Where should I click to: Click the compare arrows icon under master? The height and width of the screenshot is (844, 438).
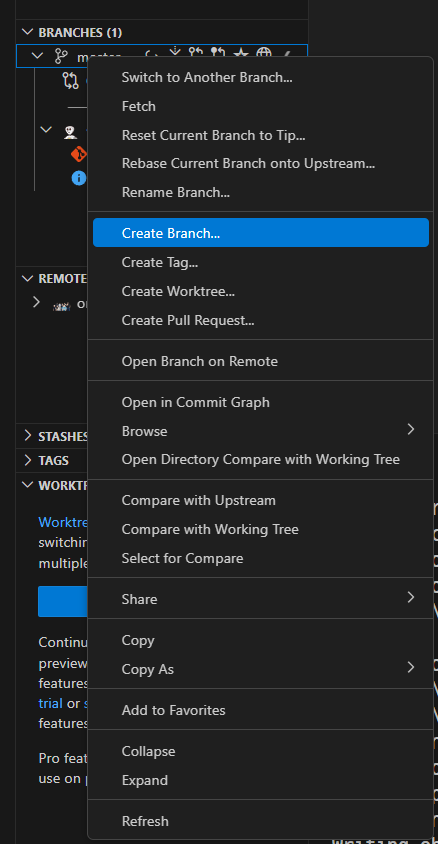(x=70, y=81)
